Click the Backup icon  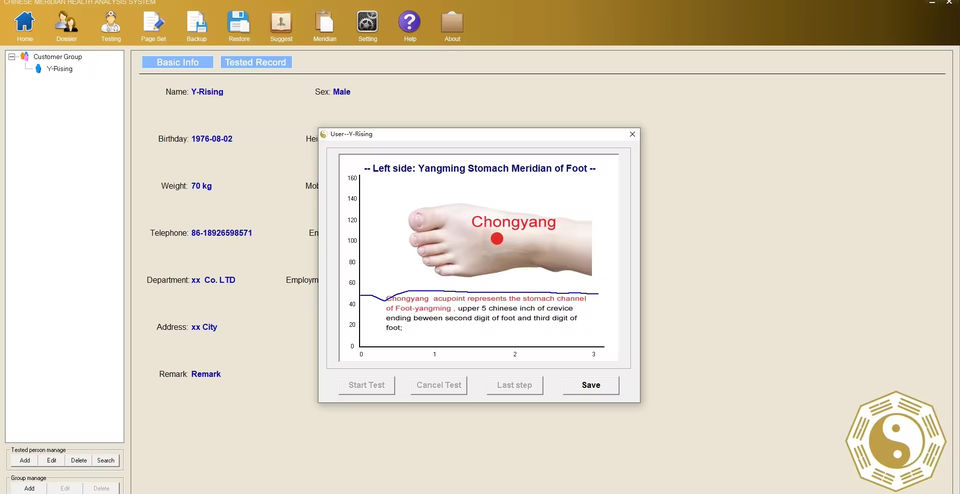(x=196, y=22)
